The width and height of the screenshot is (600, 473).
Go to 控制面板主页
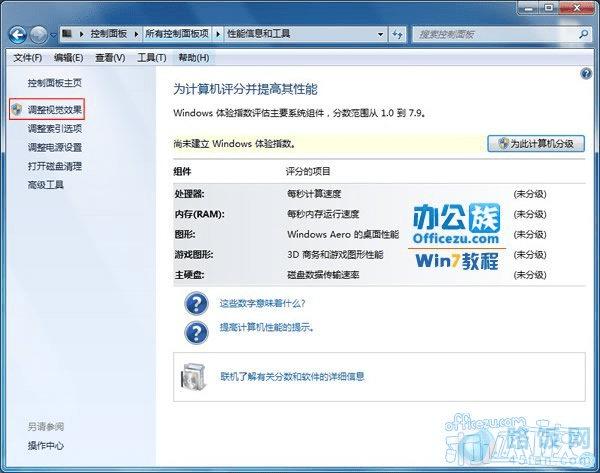point(55,83)
